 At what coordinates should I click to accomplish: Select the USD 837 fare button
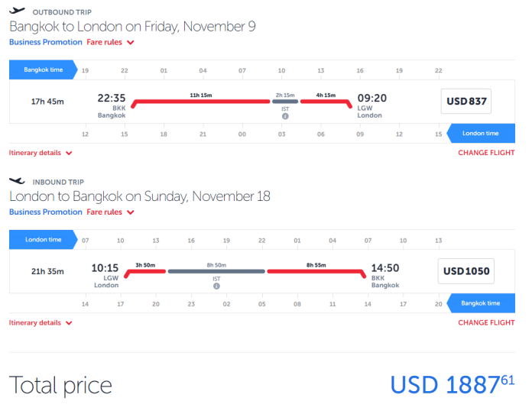point(466,101)
